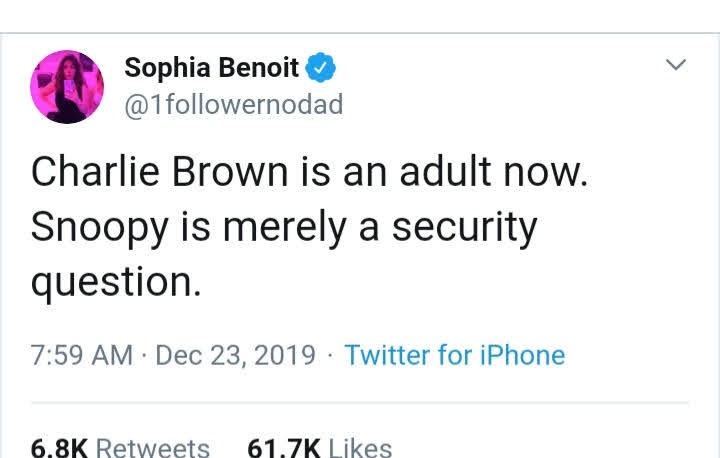Open Sophia Benoit's profile picture
The width and height of the screenshot is (720, 458).
coord(67,87)
